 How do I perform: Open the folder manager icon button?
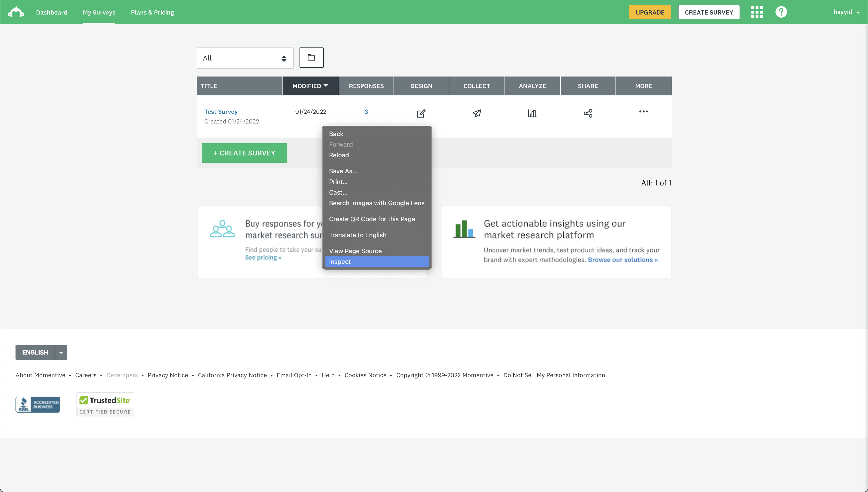pyautogui.click(x=311, y=57)
